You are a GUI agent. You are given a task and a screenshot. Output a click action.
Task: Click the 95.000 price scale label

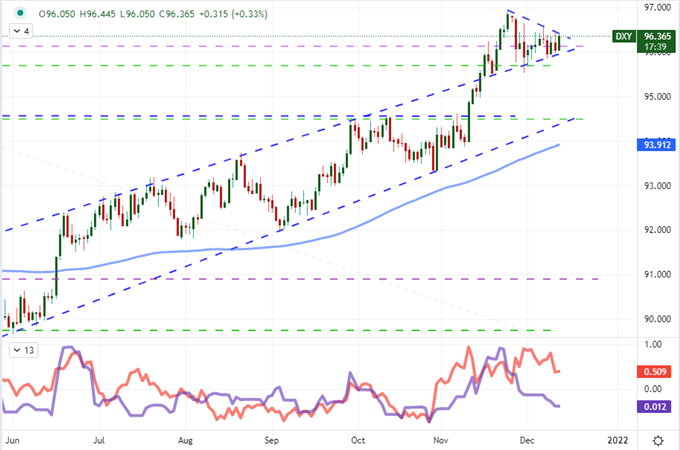[657, 97]
